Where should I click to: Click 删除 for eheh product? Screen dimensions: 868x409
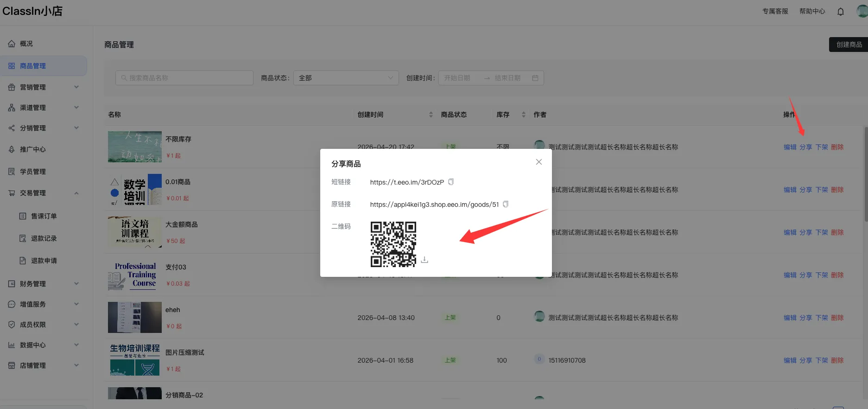837,318
